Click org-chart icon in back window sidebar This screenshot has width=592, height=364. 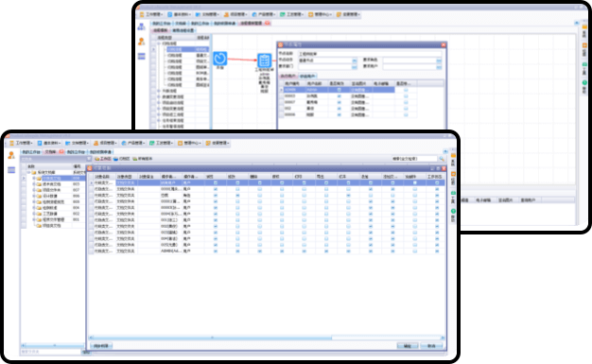click(x=141, y=26)
